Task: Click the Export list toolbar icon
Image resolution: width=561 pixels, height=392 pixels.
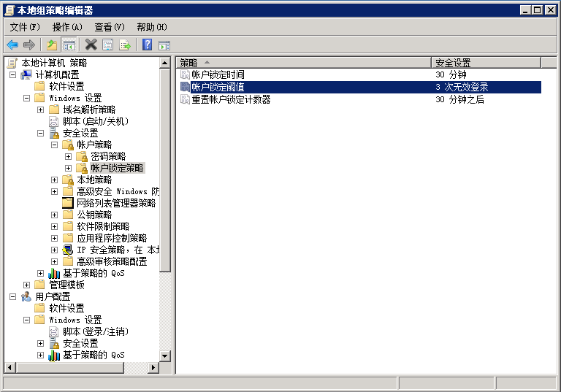Action: point(125,45)
